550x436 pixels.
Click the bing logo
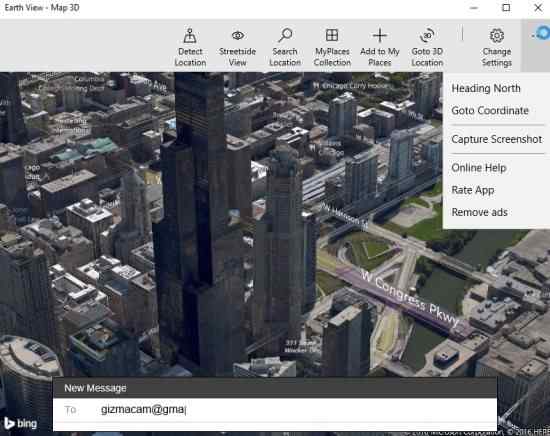pos(20,423)
